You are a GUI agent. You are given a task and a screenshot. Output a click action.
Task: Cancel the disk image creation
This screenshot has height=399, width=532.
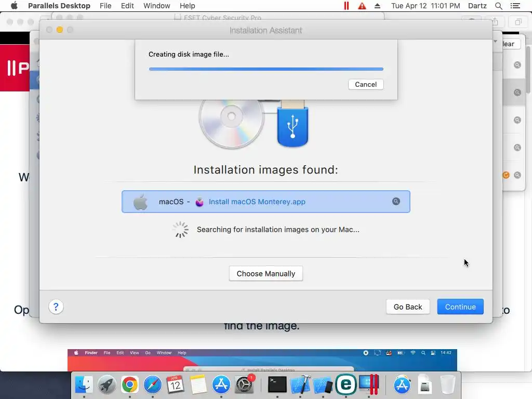(366, 85)
